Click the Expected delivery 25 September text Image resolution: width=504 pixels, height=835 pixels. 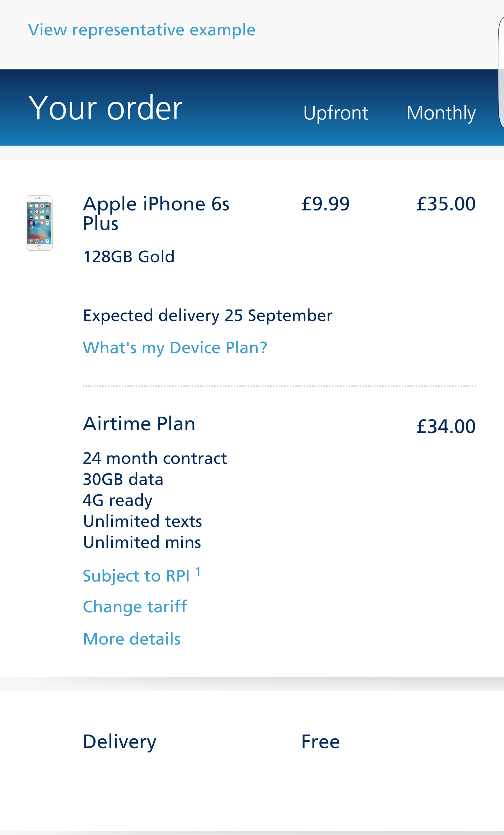[207, 315]
